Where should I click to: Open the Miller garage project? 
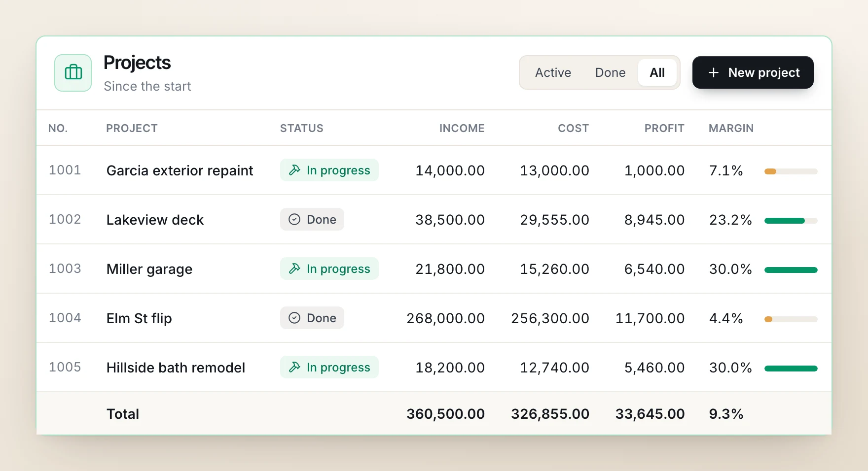point(149,269)
